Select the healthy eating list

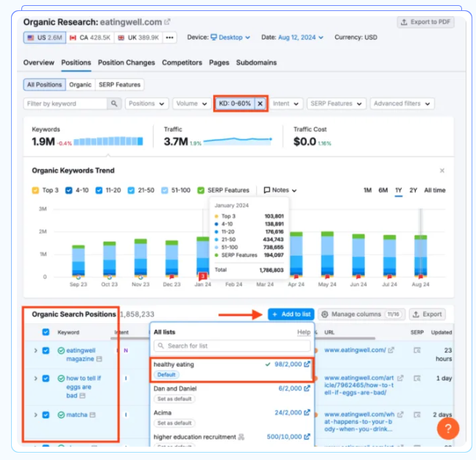[232, 369]
